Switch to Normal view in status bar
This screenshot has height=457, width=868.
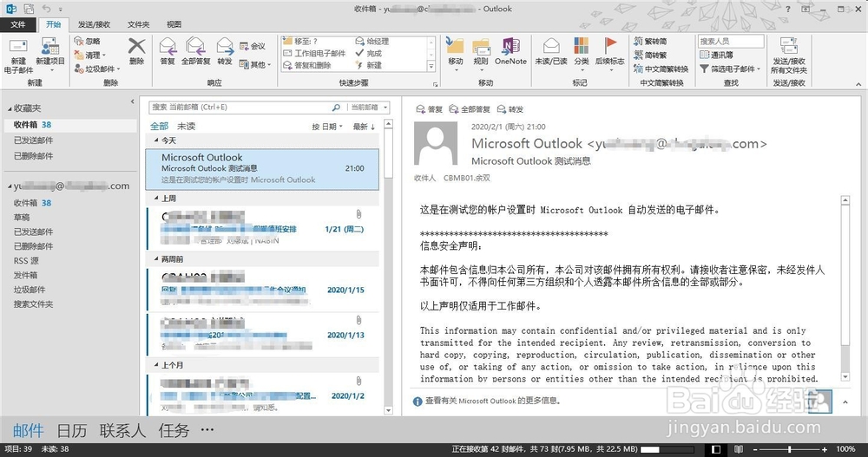pyautogui.click(x=716, y=449)
